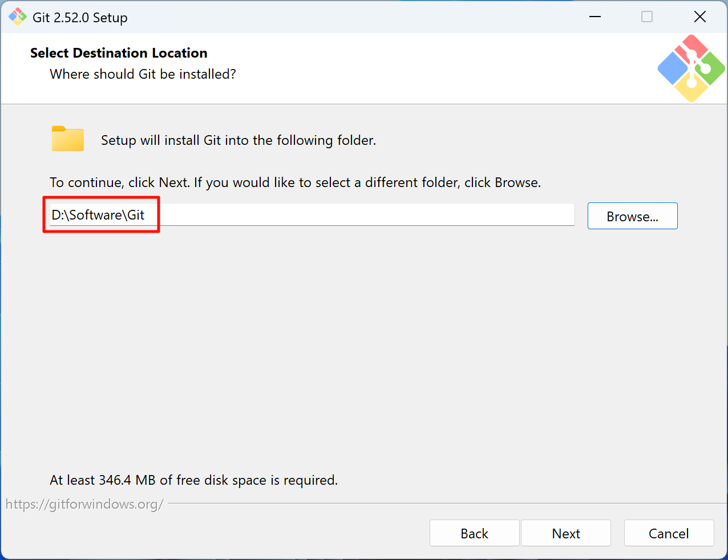Click the greyed-out maximize button
Image resolution: width=728 pixels, height=560 pixels.
pos(647,17)
